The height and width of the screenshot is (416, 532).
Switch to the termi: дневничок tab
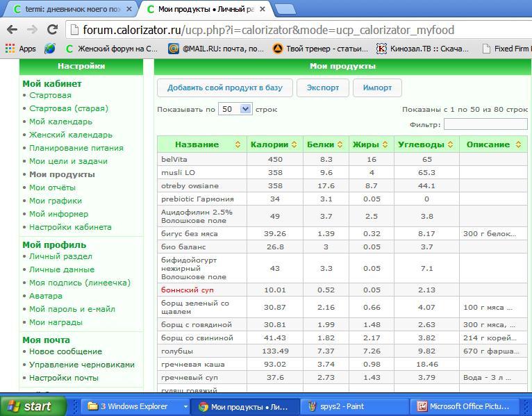click(x=68, y=9)
